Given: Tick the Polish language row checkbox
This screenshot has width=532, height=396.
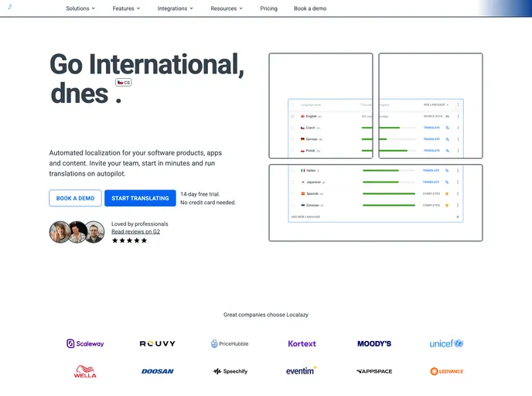Looking at the screenshot, I should pos(292,151).
